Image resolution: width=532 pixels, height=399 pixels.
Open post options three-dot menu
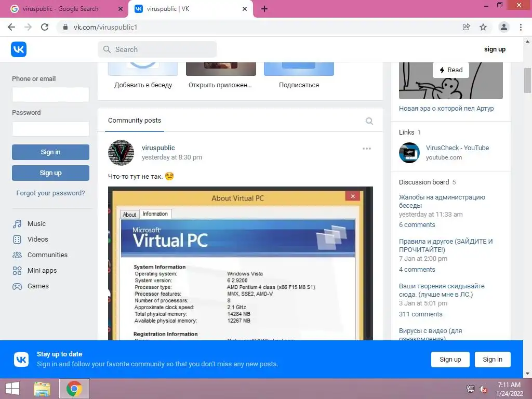click(366, 149)
